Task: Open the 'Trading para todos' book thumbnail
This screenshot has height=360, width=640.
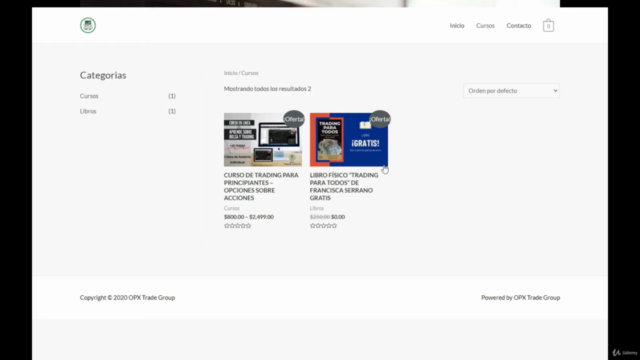Action: tap(349, 140)
